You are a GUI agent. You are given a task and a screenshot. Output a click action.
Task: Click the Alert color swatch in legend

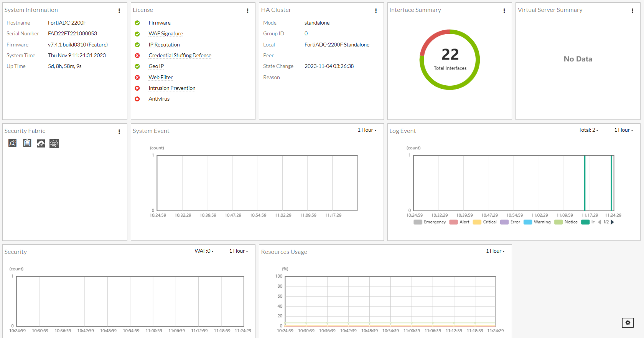(x=453, y=222)
